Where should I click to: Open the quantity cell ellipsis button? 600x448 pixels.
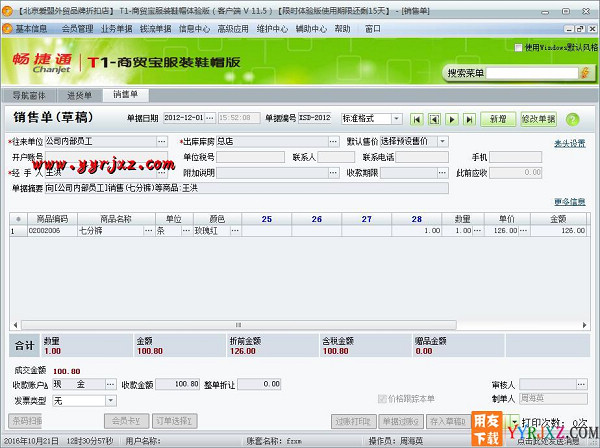click(x=478, y=231)
